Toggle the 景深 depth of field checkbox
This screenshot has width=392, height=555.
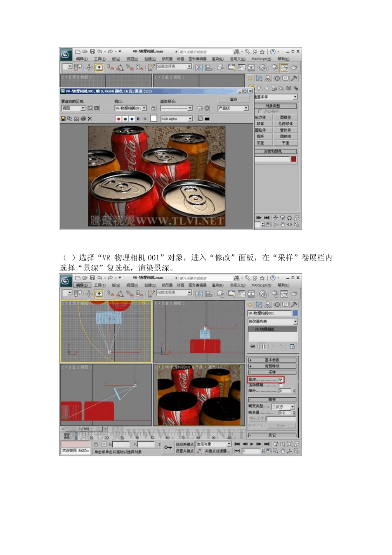pos(281,379)
